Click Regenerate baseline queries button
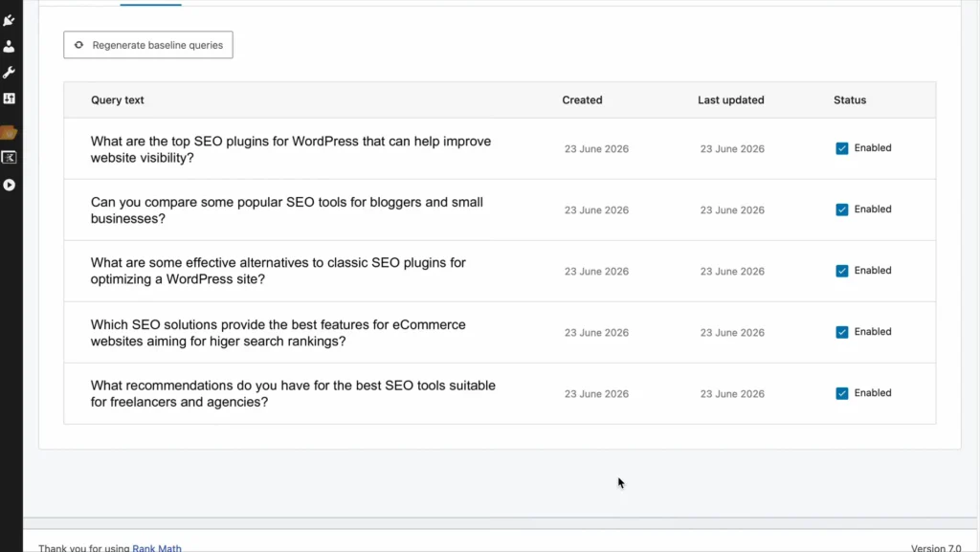The width and height of the screenshot is (980, 552). (148, 45)
